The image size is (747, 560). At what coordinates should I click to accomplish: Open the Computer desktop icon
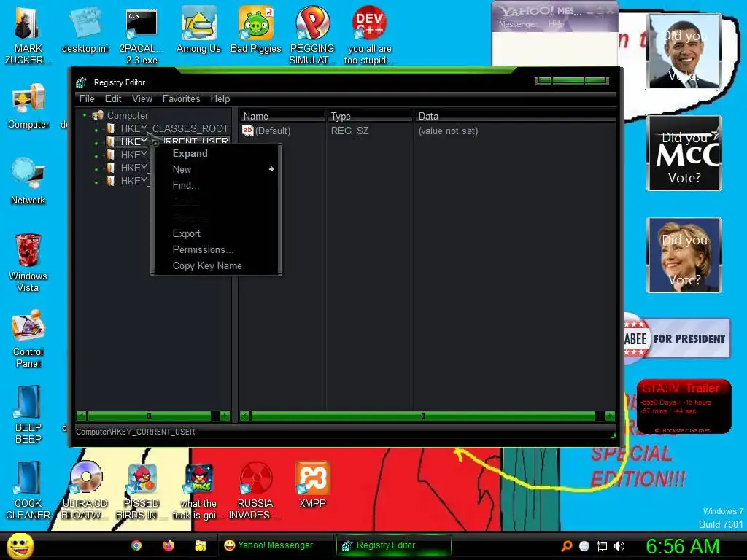28,106
